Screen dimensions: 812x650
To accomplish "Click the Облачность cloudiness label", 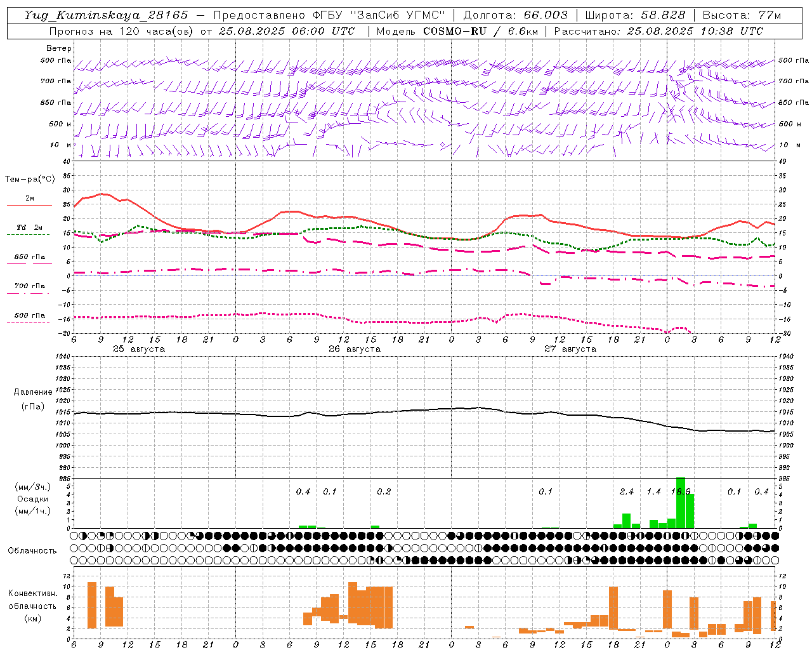I will click(x=32, y=551).
